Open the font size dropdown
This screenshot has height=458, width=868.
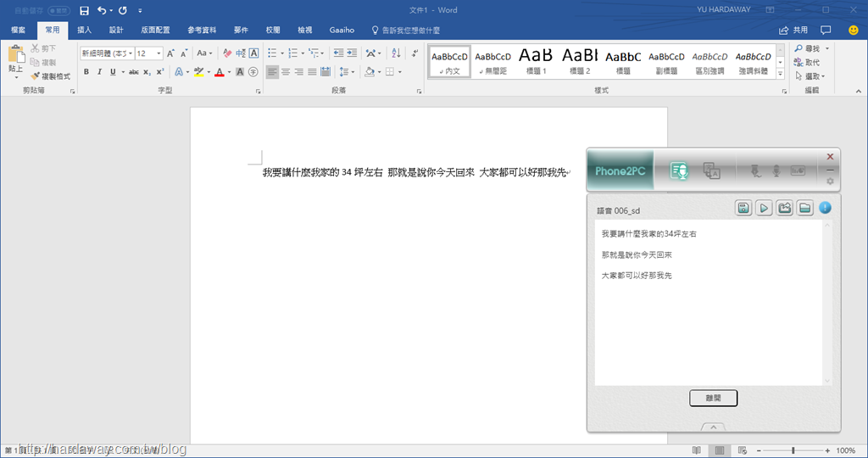pyautogui.click(x=159, y=53)
